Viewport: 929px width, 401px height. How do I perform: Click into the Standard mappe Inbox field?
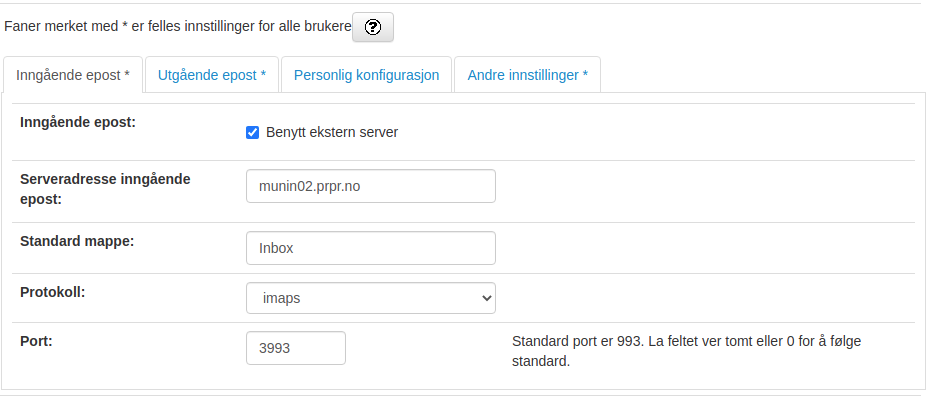(x=370, y=248)
